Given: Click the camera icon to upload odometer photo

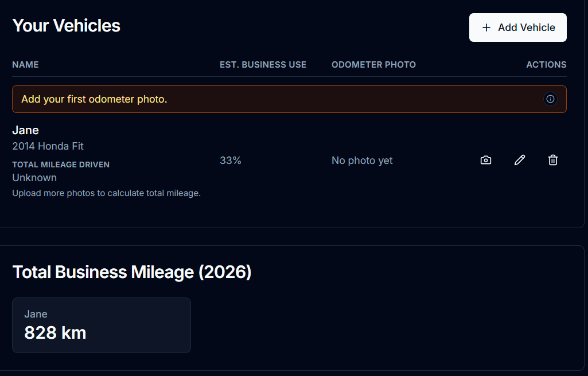Looking at the screenshot, I should point(486,160).
